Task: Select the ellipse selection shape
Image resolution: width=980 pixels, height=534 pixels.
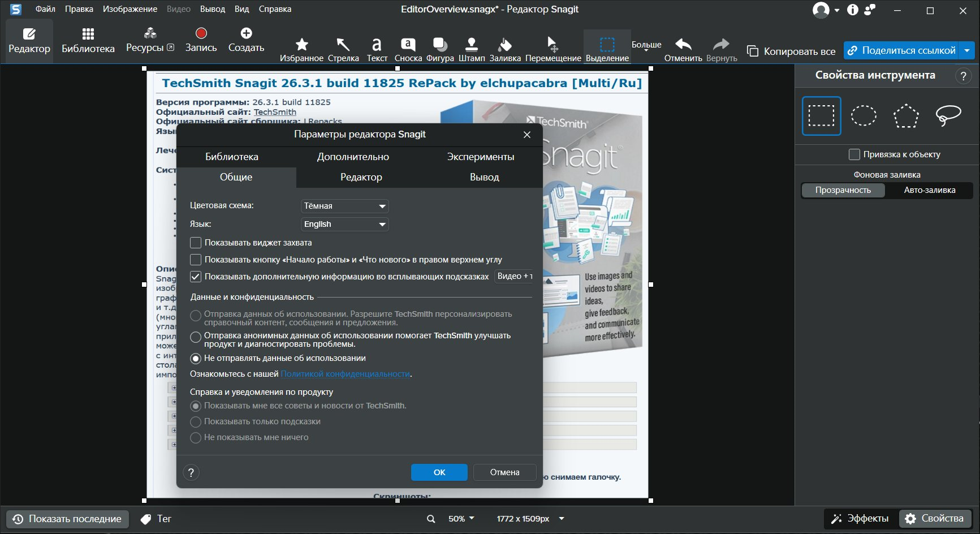Action: (x=864, y=116)
